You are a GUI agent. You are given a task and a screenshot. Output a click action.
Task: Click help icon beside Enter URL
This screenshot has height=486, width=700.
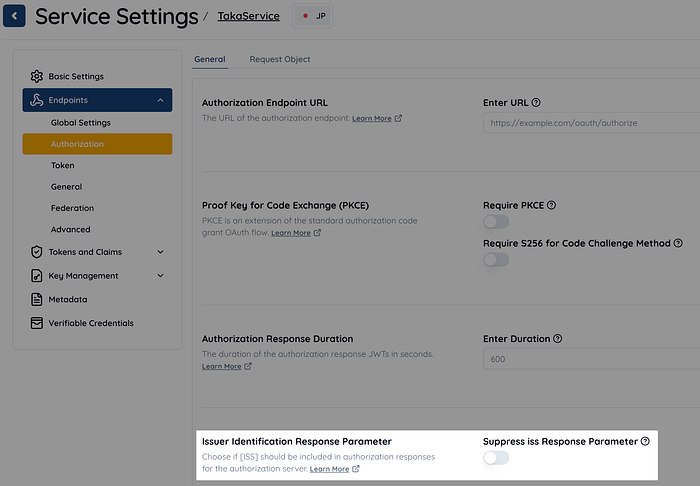537,102
